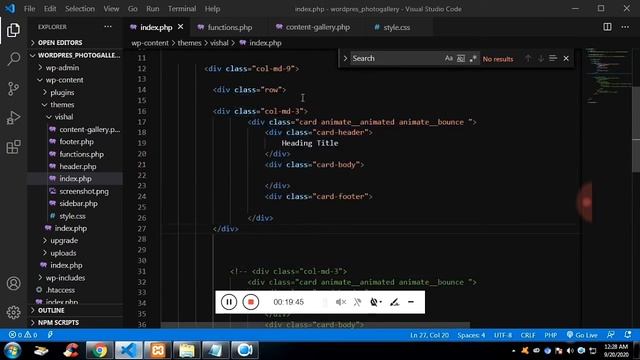Open the Terminal menu

[x=182, y=9]
